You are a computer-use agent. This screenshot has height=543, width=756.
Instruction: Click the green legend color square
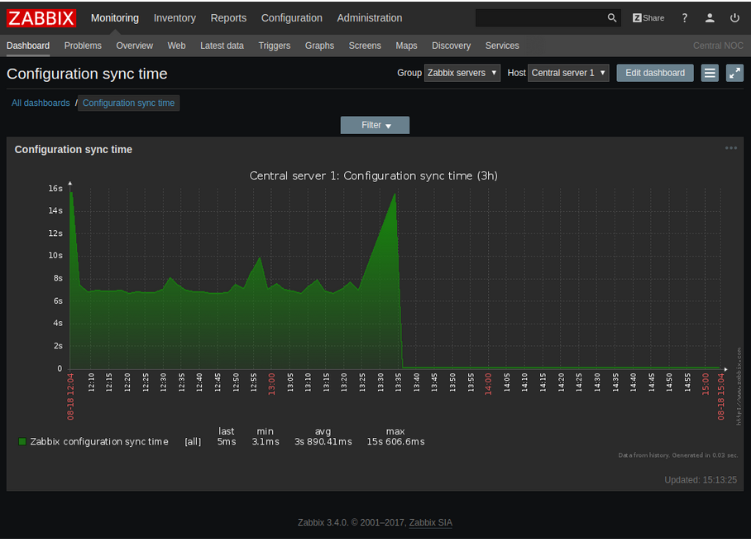coord(22,442)
